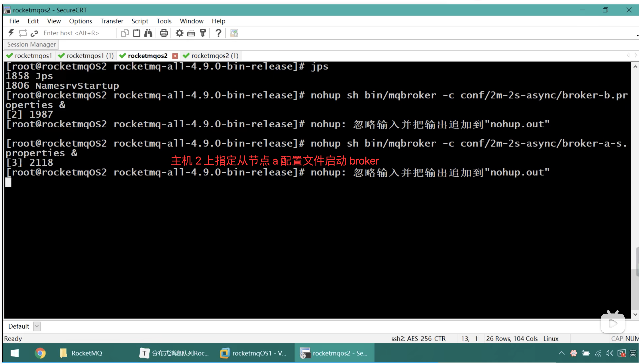Open the Script menu
639x364 pixels.
[x=140, y=21]
